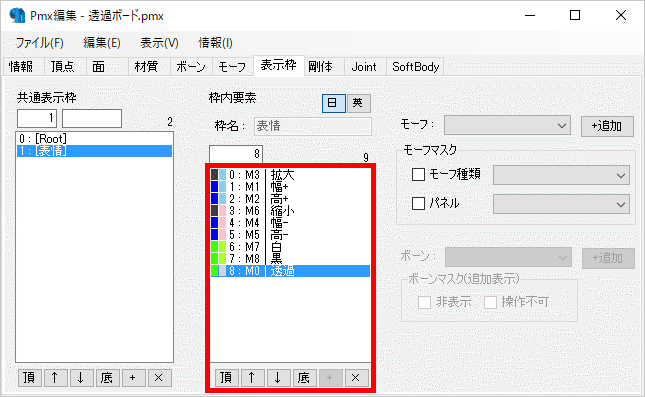This screenshot has height=397, width=645.
Task: Switch to the Joint tab
Action: coord(364,67)
